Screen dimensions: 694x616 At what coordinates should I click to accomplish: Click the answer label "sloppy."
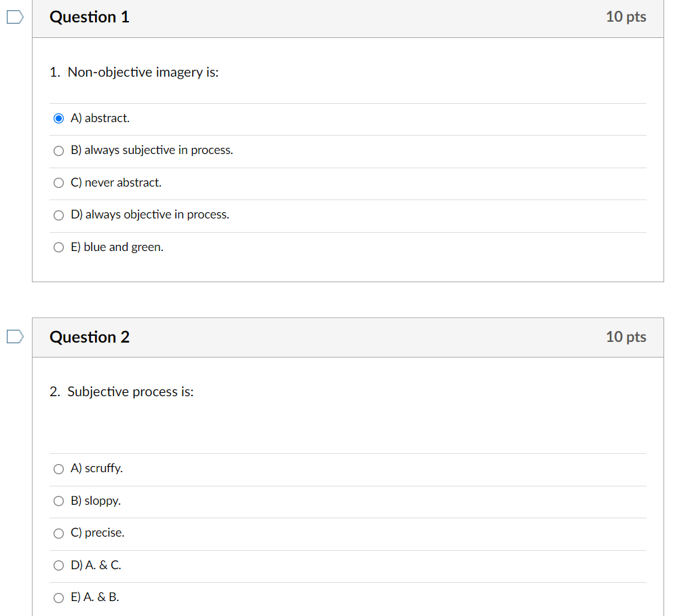pos(103,501)
